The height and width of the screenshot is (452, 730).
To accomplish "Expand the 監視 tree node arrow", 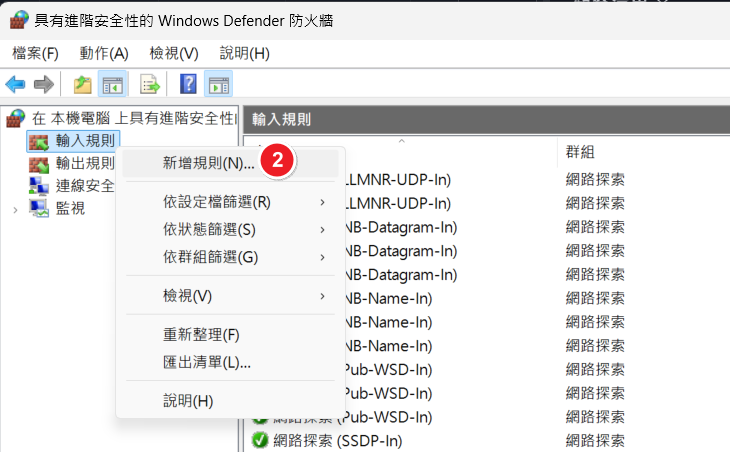I will coord(15,210).
